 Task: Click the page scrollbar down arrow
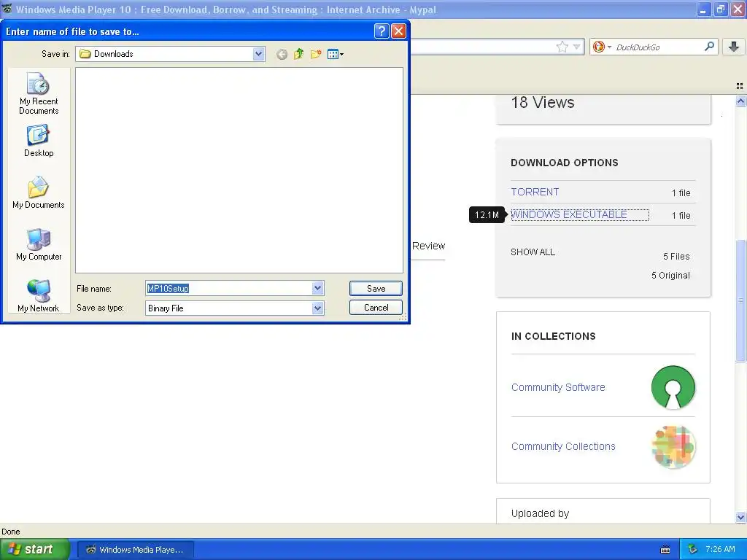[740, 518]
